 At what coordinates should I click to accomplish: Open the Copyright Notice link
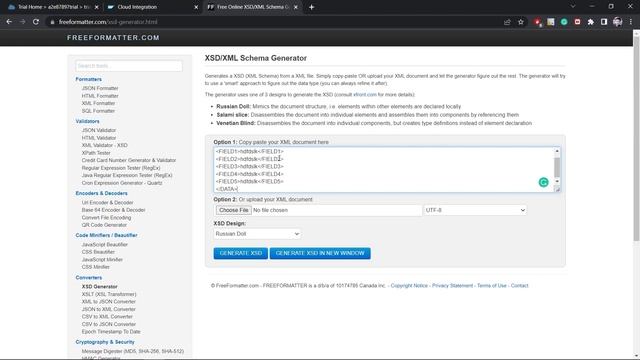[409, 286]
